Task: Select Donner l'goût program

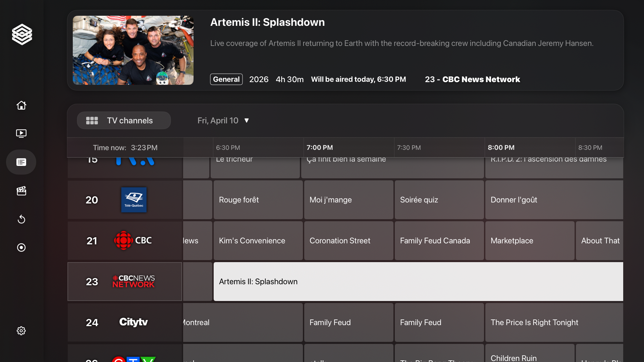Action: click(554, 200)
